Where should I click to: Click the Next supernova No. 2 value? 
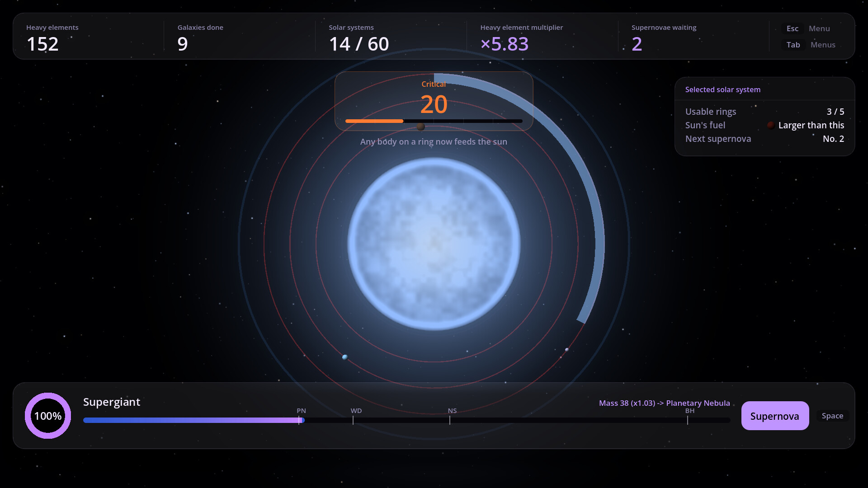(833, 139)
